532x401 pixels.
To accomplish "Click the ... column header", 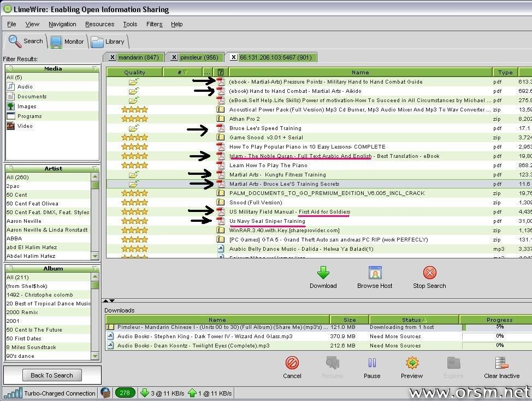I will 208,72.
